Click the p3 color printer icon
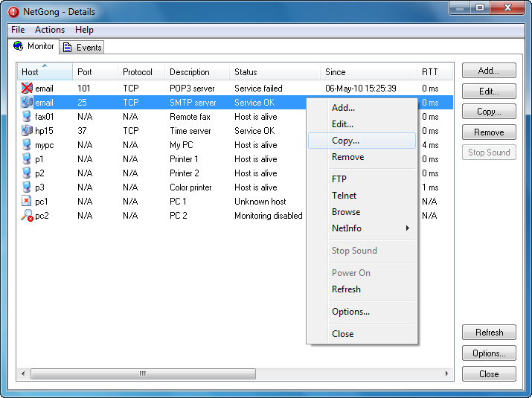 coord(27,187)
